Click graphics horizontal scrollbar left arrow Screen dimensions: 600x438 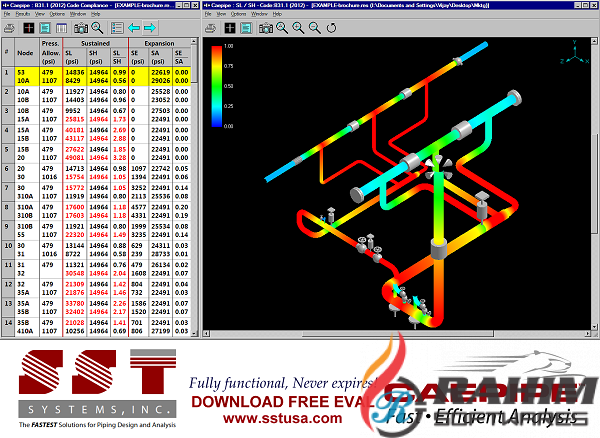click(206, 334)
